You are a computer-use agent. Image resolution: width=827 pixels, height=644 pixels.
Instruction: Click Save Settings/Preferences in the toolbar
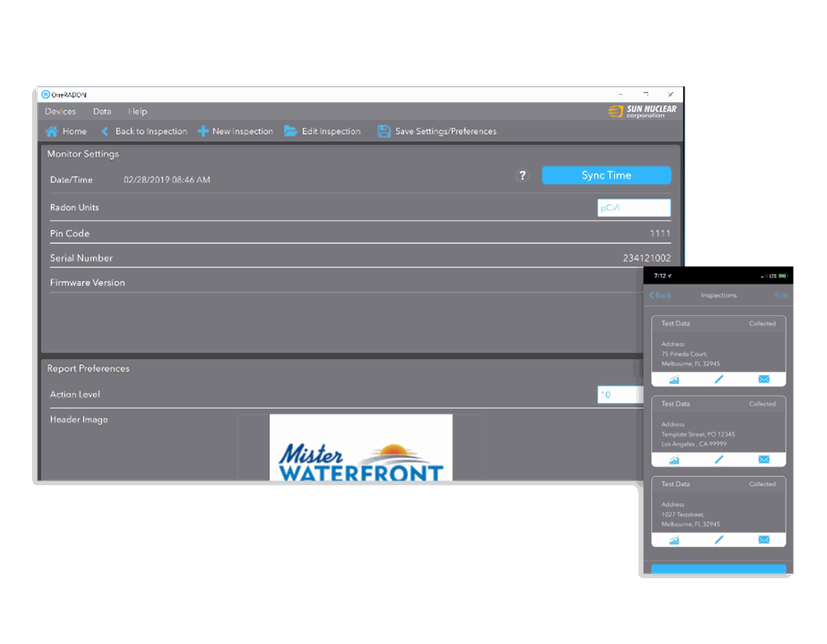click(437, 132)
